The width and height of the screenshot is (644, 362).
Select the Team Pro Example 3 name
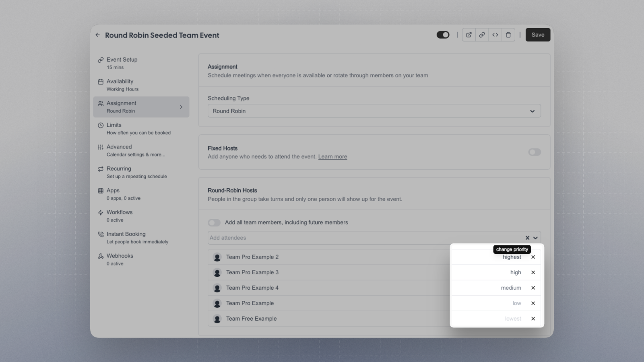point(252,272)
